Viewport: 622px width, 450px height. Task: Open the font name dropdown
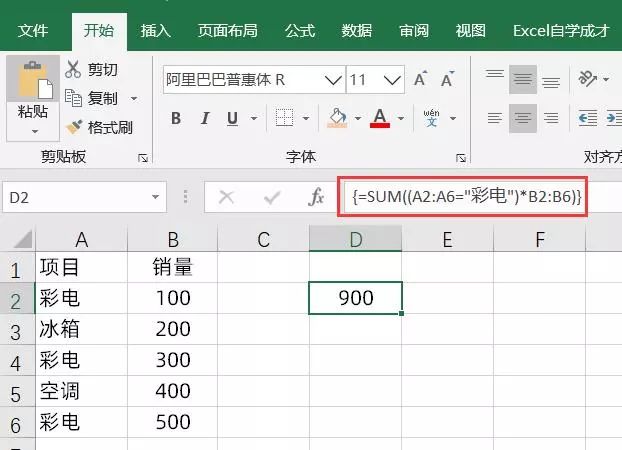333,80
